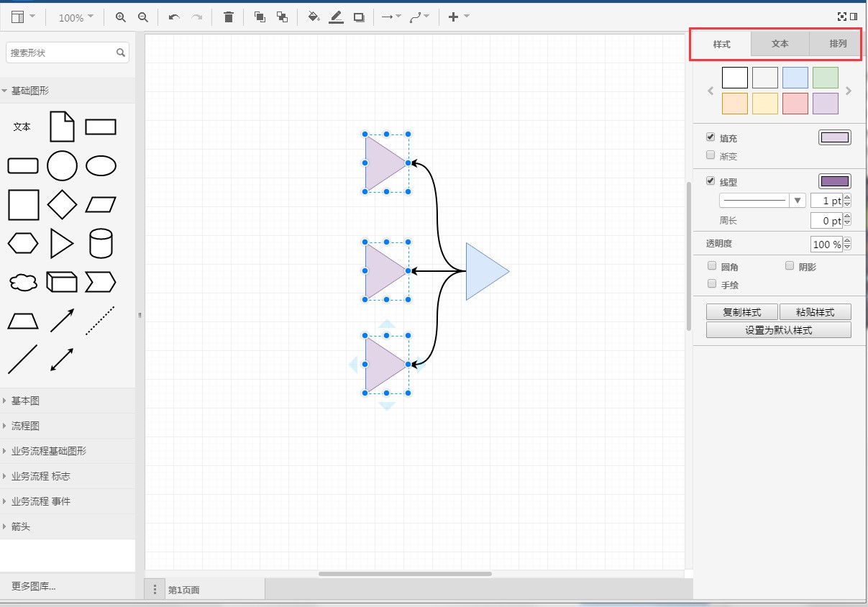Screen dimensions: 868x607
Task: Uncheck the 填充 fill checkbox
Action: click(711, 137)
